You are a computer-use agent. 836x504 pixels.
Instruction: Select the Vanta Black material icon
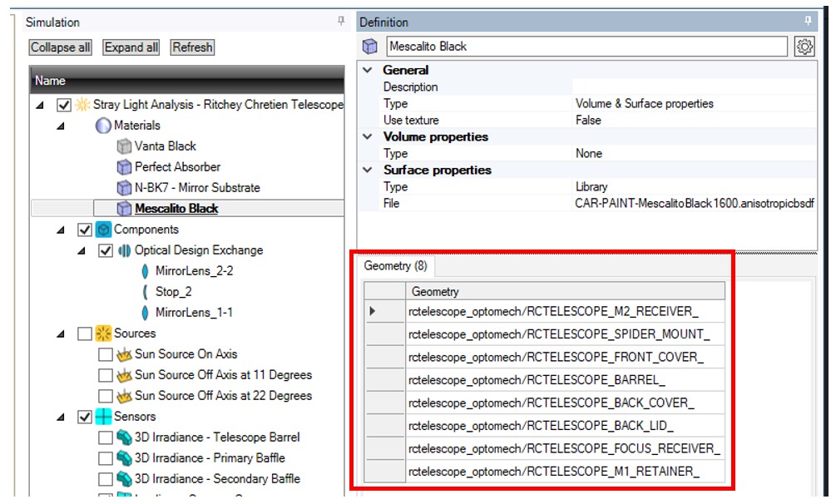124,146
